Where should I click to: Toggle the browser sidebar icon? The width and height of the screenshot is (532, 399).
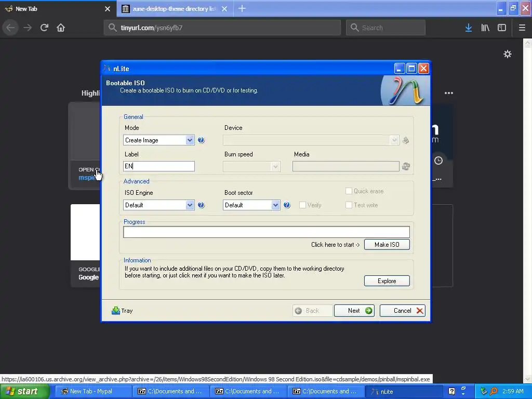click(x=502, y=28)
